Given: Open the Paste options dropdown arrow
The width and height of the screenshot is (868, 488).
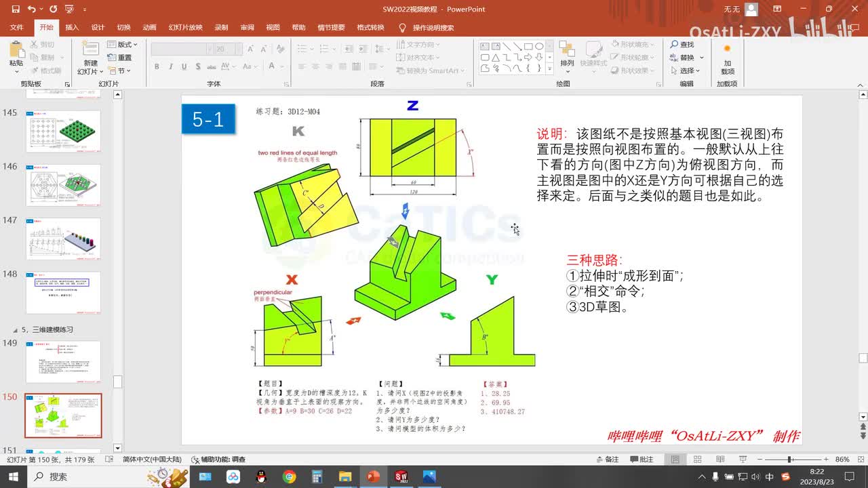Looking at the screenshot, I should coord(16,70).
